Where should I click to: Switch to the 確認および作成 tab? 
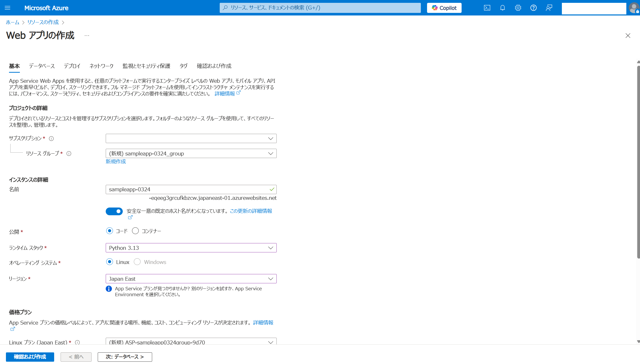(x=214, y=66)
